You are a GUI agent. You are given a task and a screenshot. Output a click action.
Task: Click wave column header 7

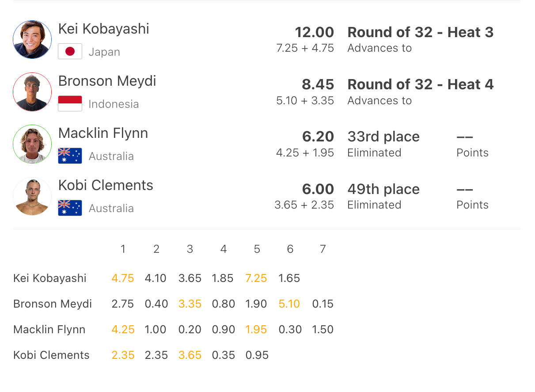pos(323,249)
